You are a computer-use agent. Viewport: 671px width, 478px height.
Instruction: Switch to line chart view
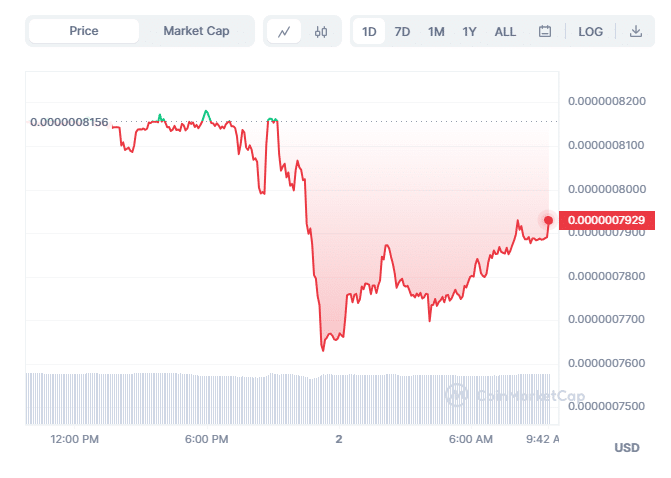click(284, 31)
